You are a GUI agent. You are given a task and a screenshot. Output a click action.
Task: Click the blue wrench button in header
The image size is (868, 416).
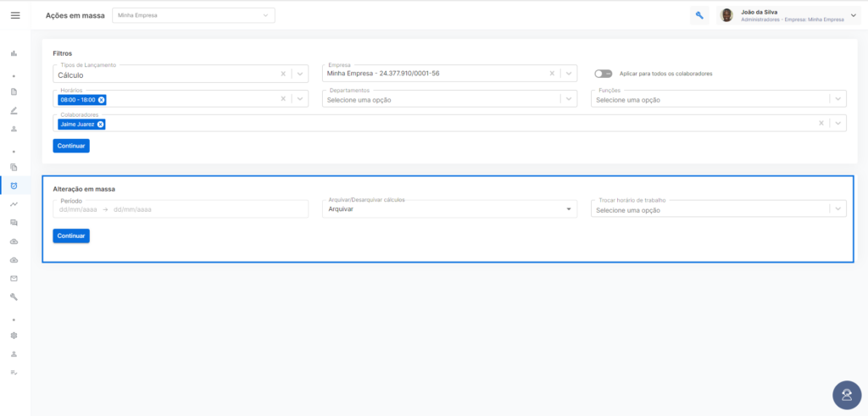(x=699, y=15)
